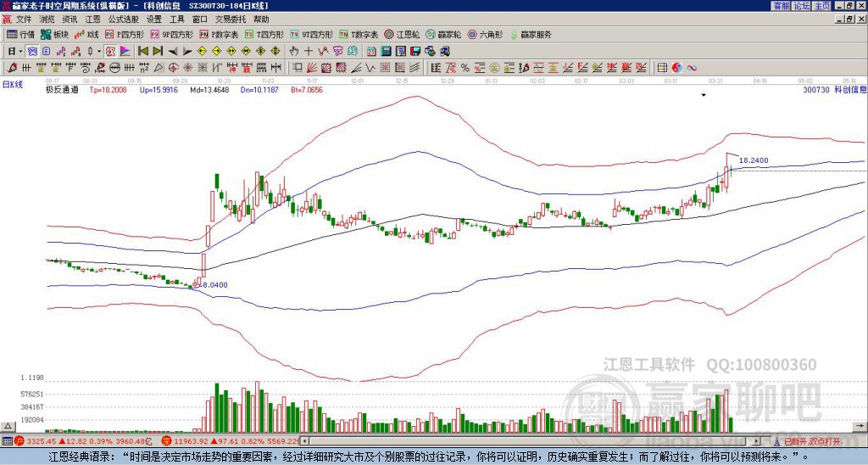Click the colored grid table icon
Viewport: 868px width, 465px height.
tap(662, 68)
